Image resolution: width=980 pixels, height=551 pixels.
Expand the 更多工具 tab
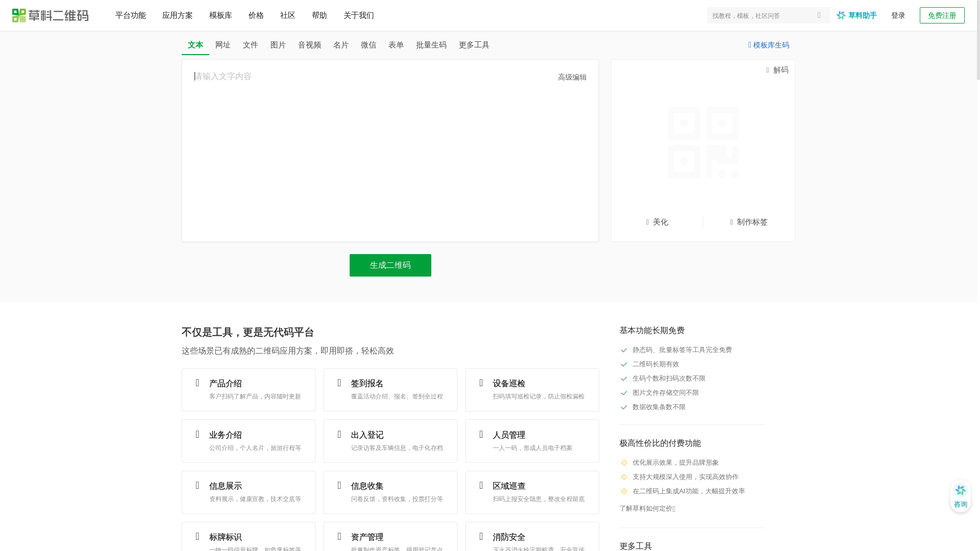pos(474,45)
